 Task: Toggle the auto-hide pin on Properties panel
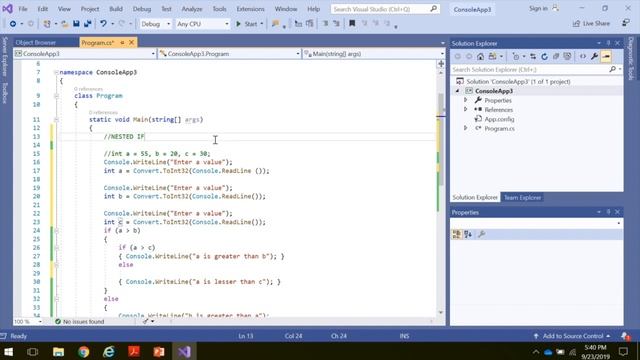click(x=608, y=212)
